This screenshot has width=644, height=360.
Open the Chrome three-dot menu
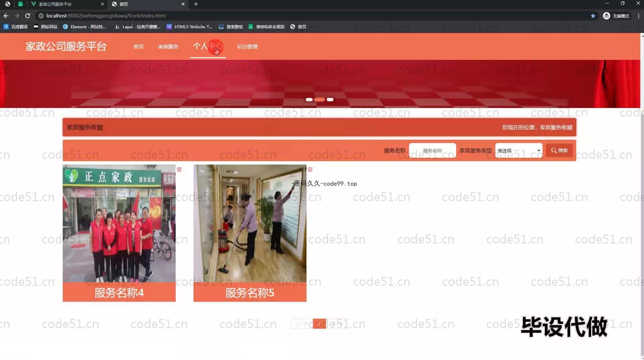pos(639,16)
